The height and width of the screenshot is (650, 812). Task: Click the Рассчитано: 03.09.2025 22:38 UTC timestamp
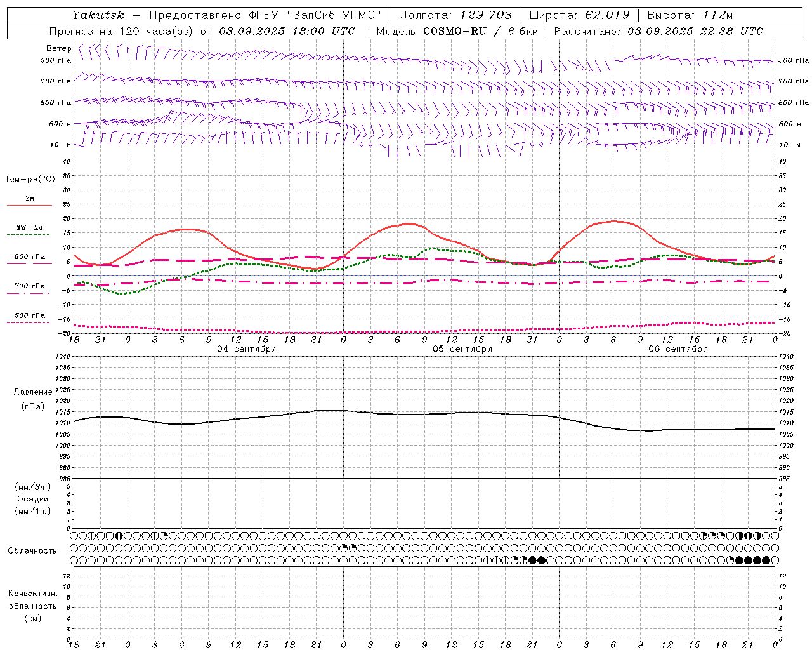(658, 31)
